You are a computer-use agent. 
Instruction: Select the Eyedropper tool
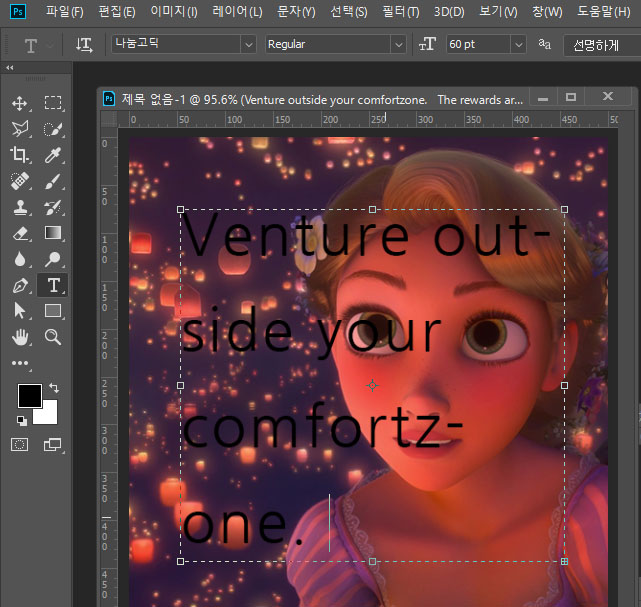(x=53, y=155)
